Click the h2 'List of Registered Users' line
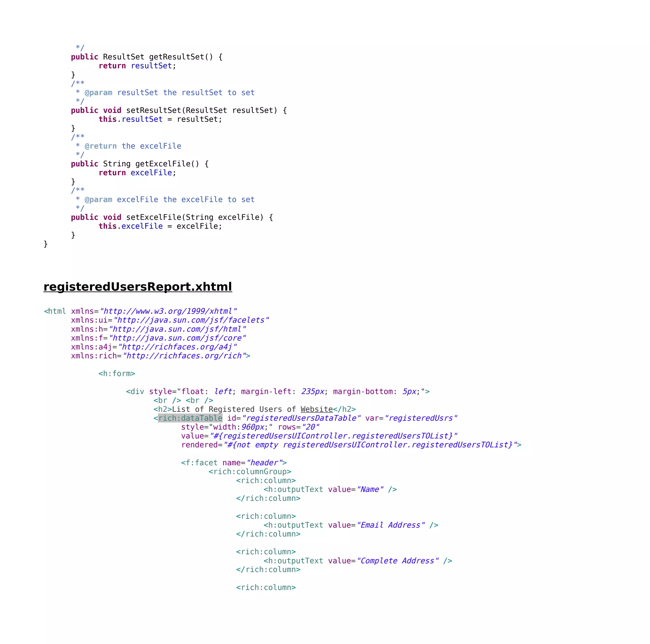 point(255,409)
